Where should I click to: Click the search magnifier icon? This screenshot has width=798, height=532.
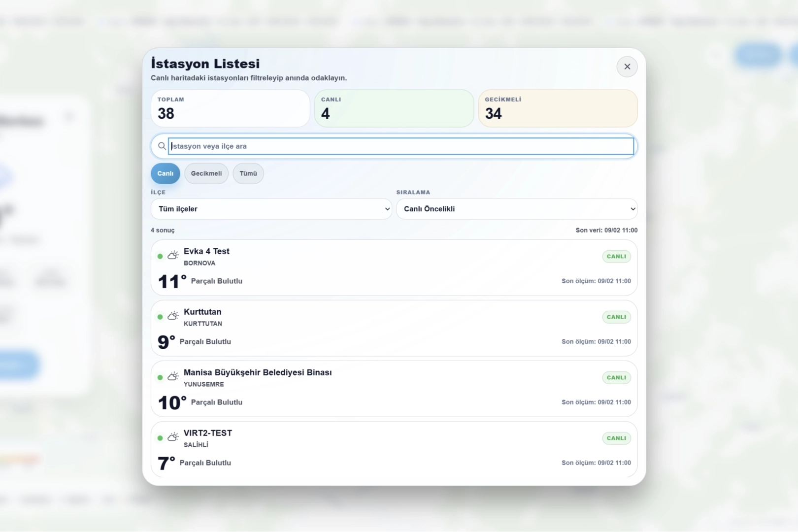(x=162, y=146)
